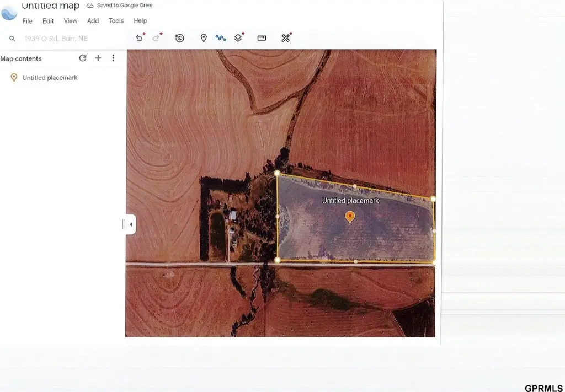This screenshot has width=565, height=392.
Task: Open historical imagery clock tool
Action: [180, 38]
